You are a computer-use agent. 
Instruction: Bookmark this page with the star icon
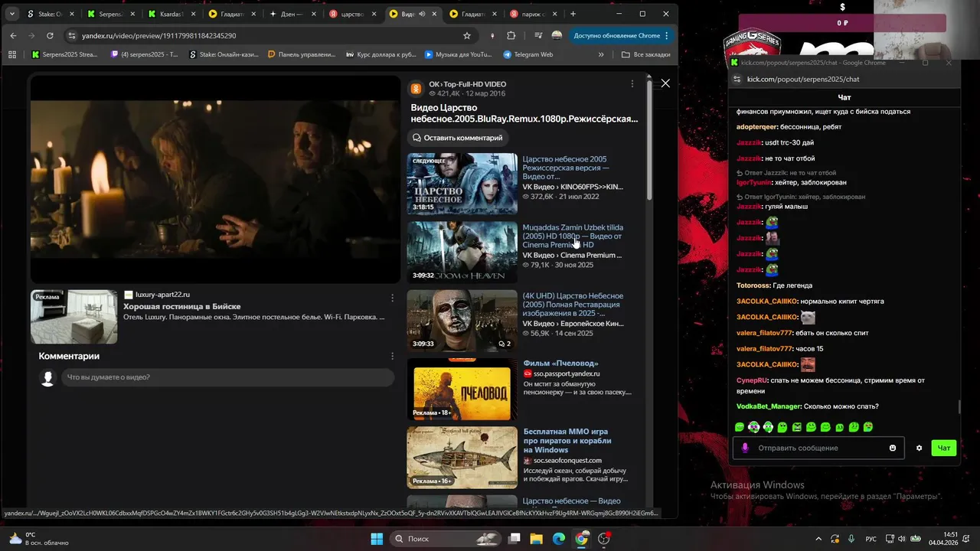click(x=467, y=36)
